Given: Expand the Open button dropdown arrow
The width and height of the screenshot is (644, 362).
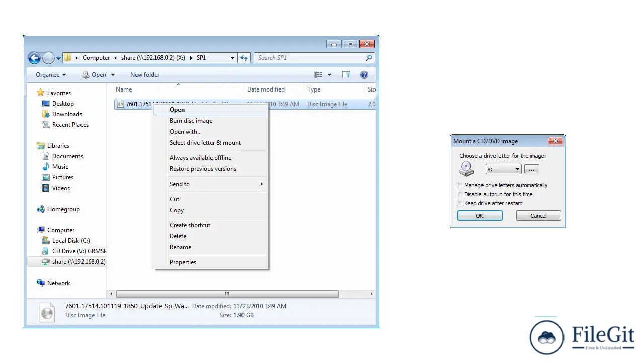Looking at the screenshot, I should point(113,75).
